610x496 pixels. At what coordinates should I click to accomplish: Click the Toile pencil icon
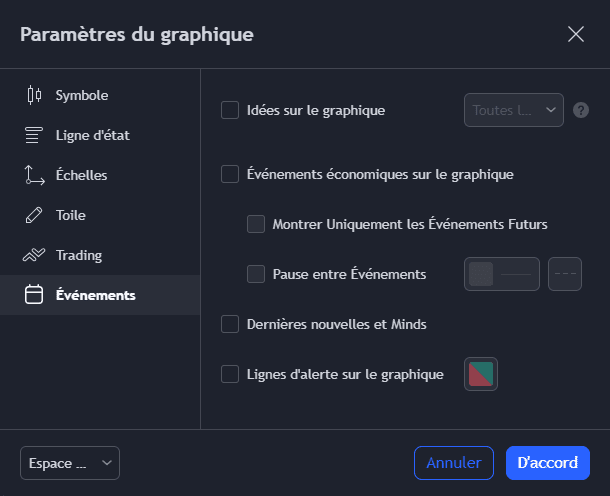pyautogui.click(x=34, y=215)
